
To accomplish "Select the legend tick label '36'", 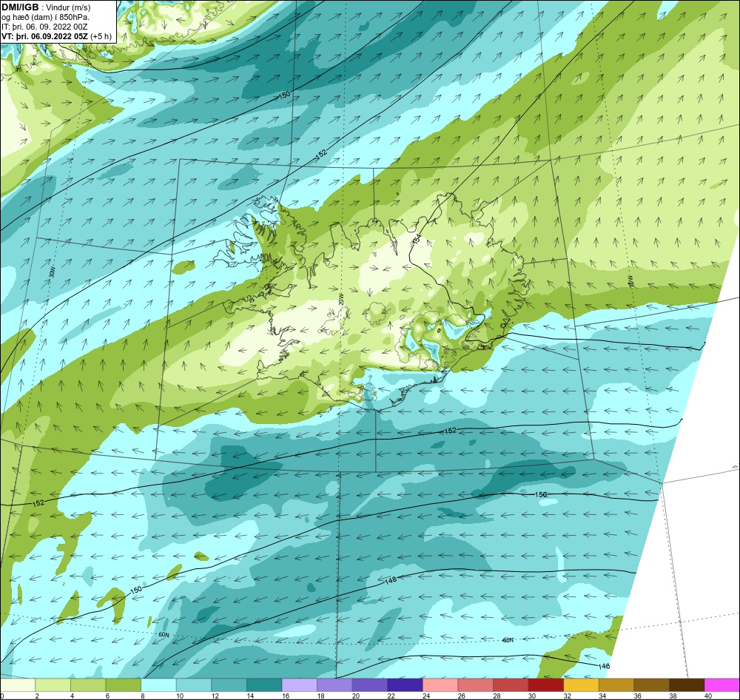I will (638, 696).
